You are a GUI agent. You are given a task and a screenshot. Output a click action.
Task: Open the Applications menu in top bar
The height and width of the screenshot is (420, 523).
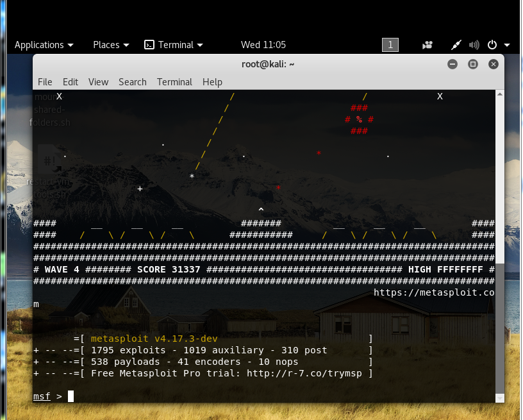pyautogui.click(x=44, y=45)
